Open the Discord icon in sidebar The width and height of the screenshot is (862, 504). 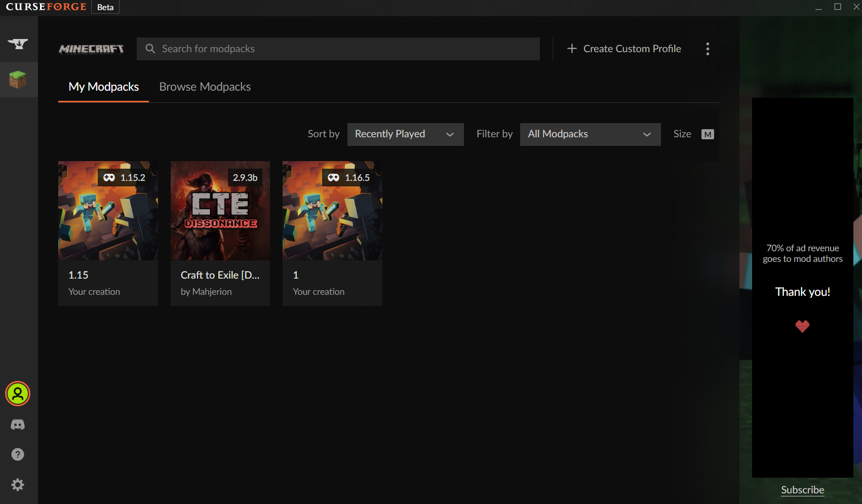coord(18,424)
